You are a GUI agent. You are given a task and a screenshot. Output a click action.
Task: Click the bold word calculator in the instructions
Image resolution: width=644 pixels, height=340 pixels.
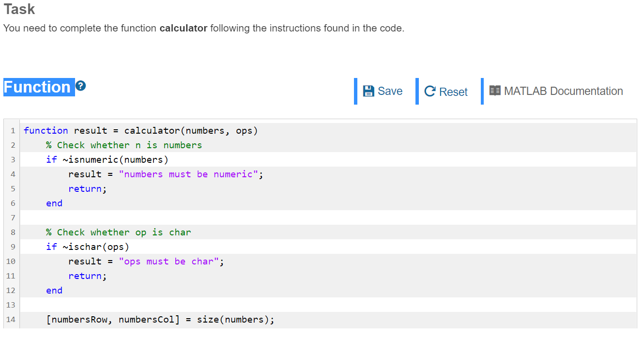click(184, 28)
